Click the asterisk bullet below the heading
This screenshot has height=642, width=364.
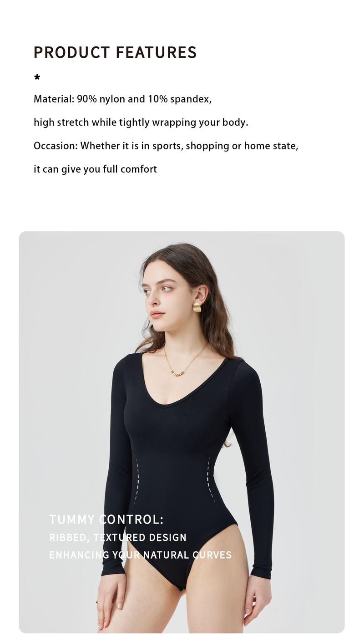(x=37, y=78)
